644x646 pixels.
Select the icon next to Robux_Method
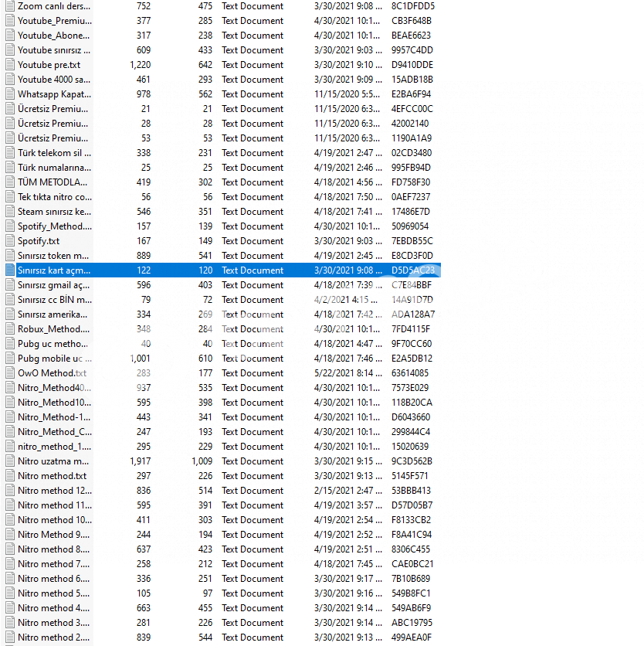click(x=10, y=328)
